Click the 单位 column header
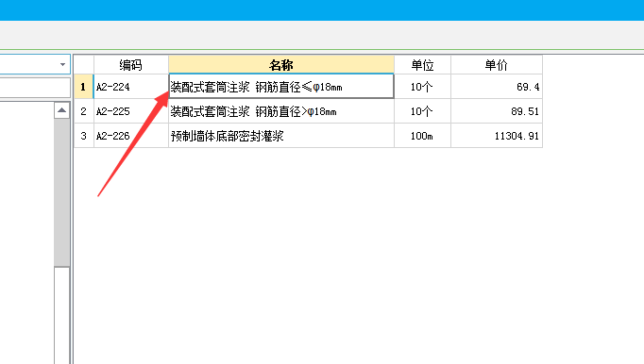The height and width of the screenshot is (364, 644). [x=422, y=65]
